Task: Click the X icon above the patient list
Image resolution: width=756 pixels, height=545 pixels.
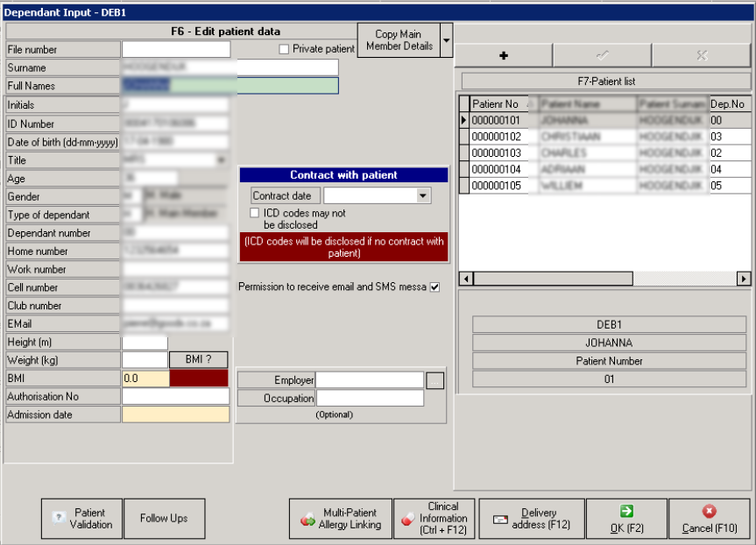Action: coord(700,55)
